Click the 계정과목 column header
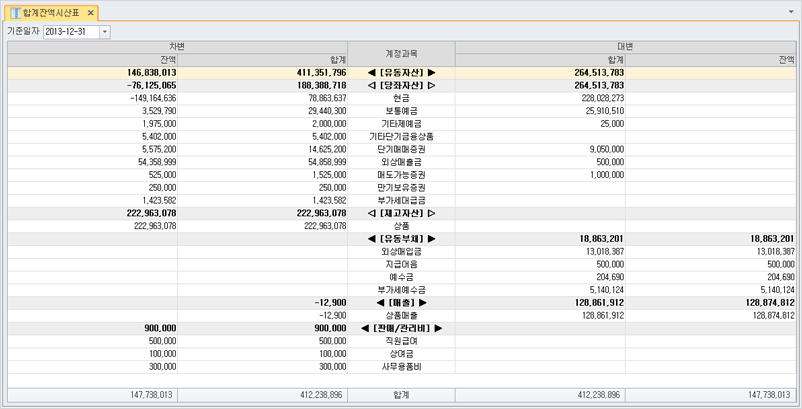 (x=401, y=53)
